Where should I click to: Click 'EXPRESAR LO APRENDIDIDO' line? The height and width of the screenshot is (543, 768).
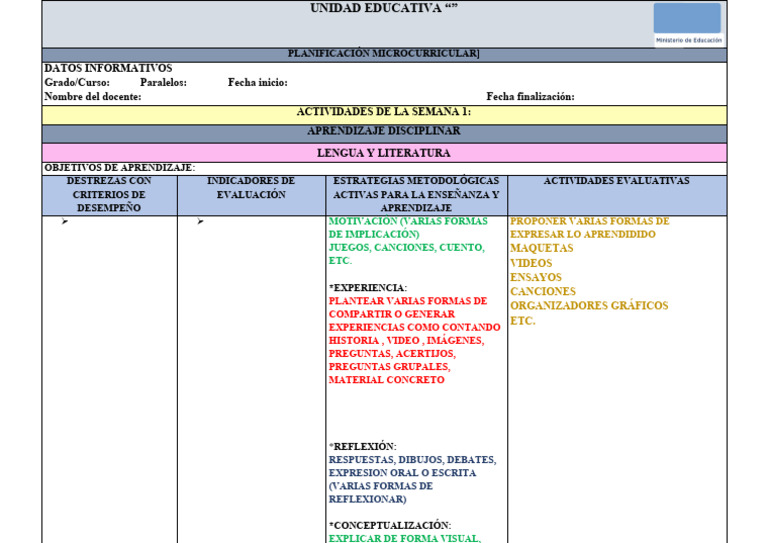tap(583, 234)
